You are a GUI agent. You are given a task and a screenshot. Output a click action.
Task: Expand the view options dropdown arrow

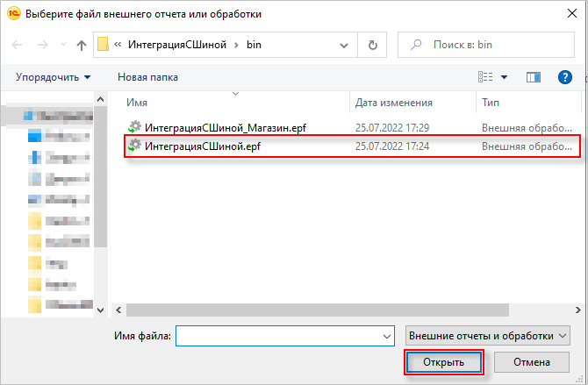(504, 77)
